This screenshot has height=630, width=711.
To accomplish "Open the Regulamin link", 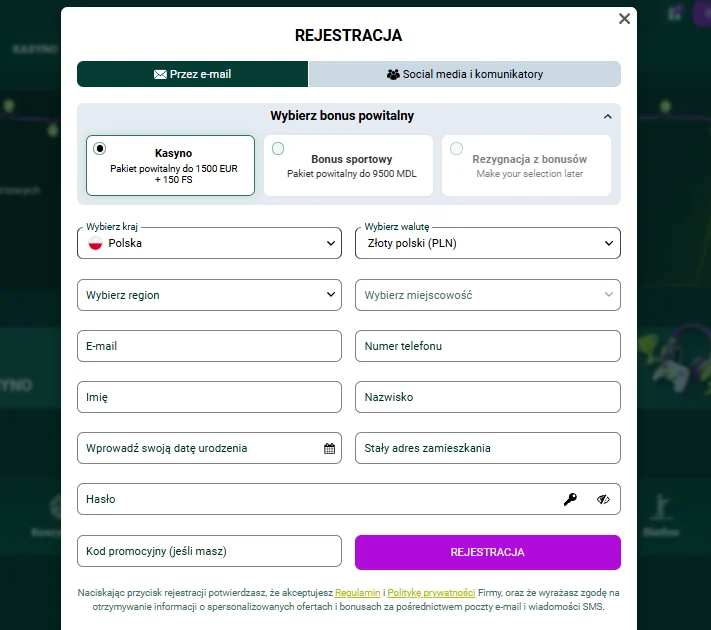I will coord(357,593).
